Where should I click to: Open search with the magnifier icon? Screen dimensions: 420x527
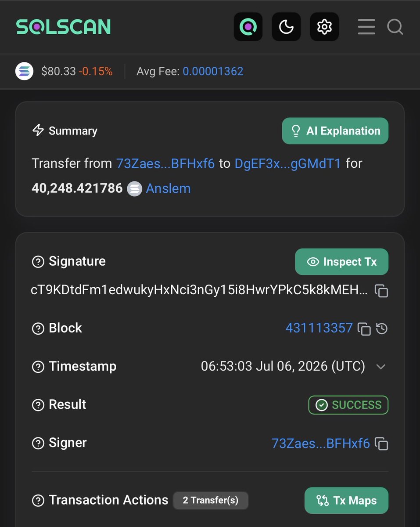[395, 27]
